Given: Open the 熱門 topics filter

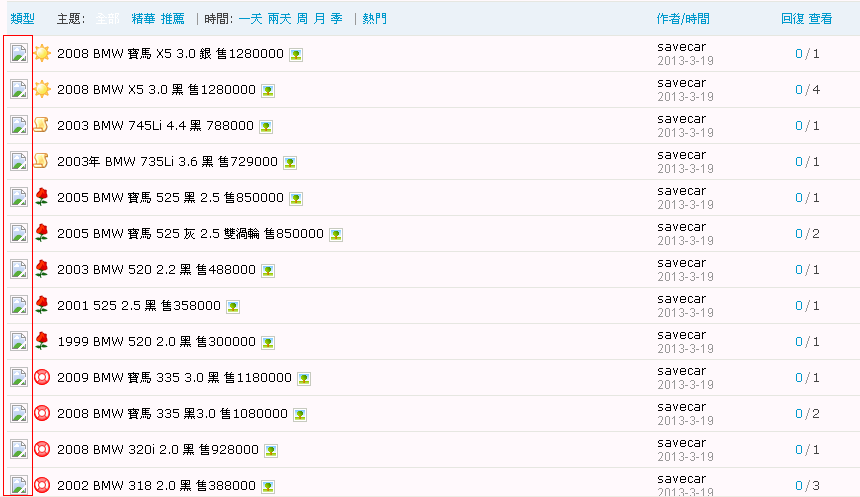Looking at the screenshot, I should pos(375,19).
